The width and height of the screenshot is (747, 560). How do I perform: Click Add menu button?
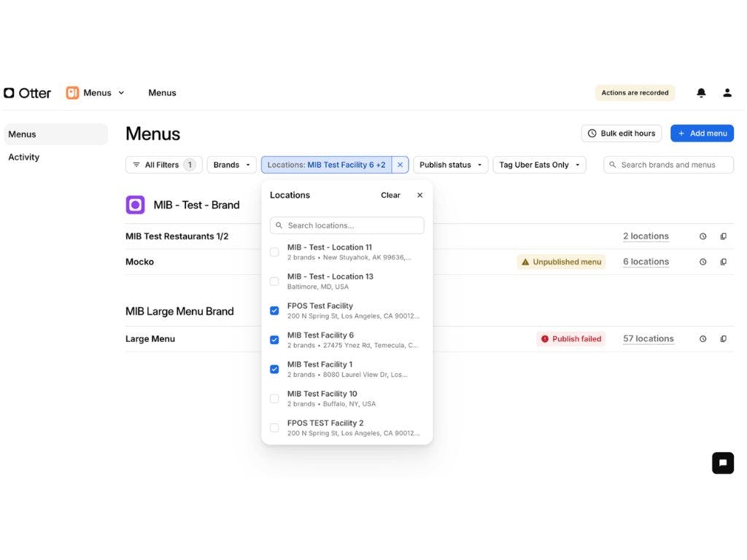click(x=703, y=133)
